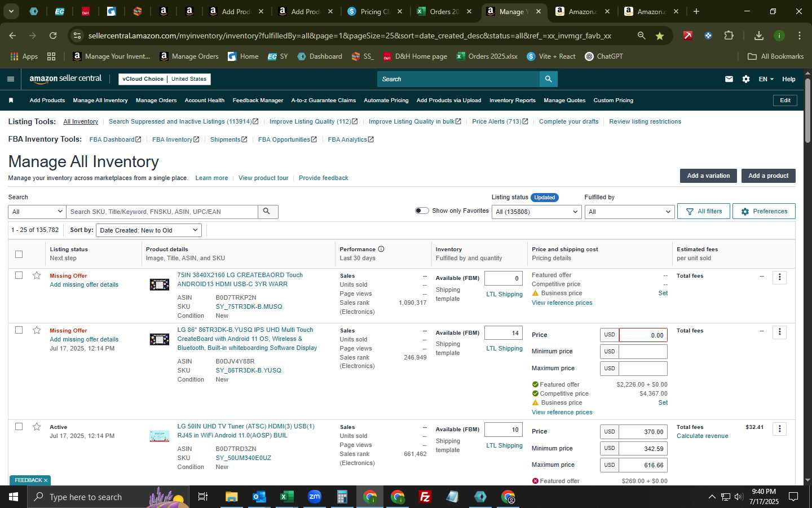Open Manage Orders in favorites bar
This screenshot has width=812, height=508.
pos(156,100)
